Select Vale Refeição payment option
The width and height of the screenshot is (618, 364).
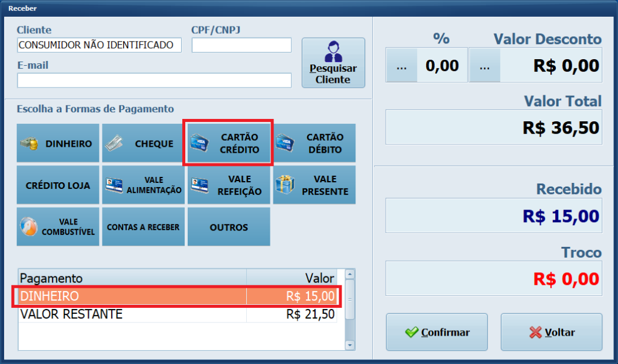(229, 185)
